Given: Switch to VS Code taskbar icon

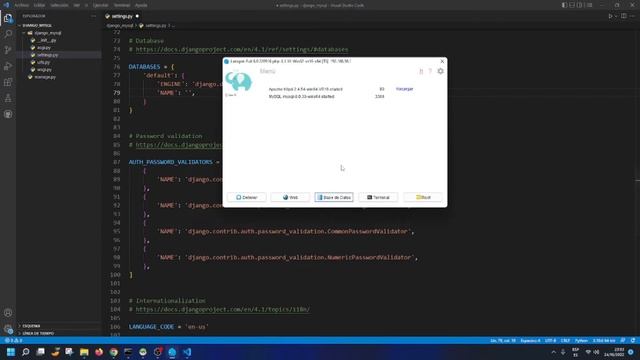Looking at the screenshot, I should (x=187, y=352).
